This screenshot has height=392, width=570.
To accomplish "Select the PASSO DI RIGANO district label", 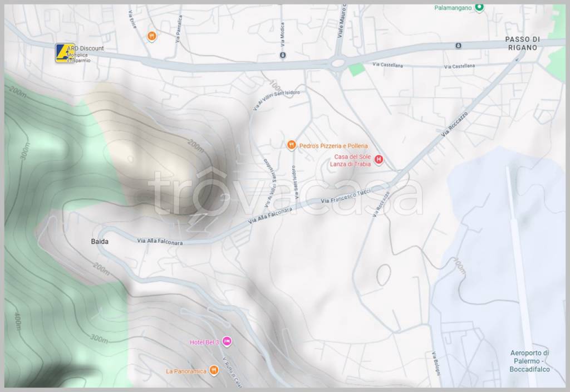I will [x=522, y=43].
